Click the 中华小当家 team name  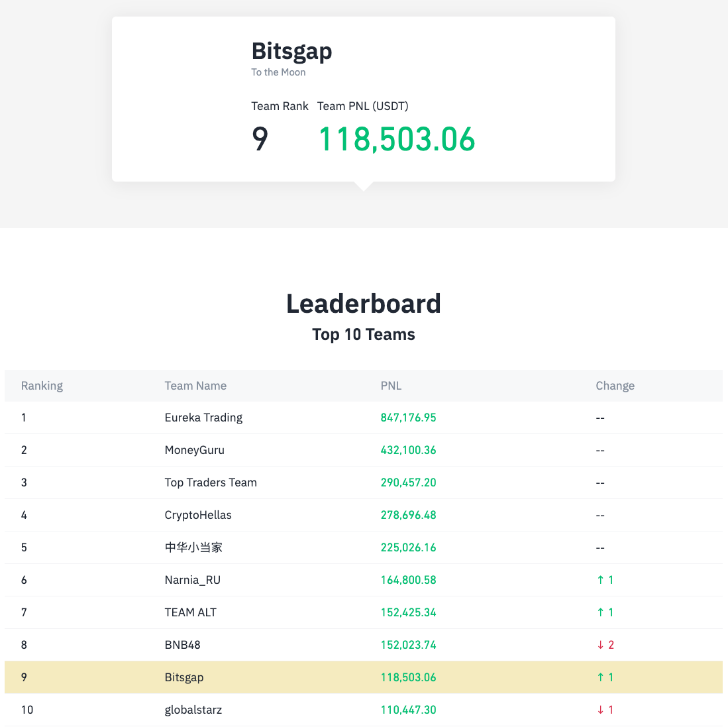pos(193,547)
